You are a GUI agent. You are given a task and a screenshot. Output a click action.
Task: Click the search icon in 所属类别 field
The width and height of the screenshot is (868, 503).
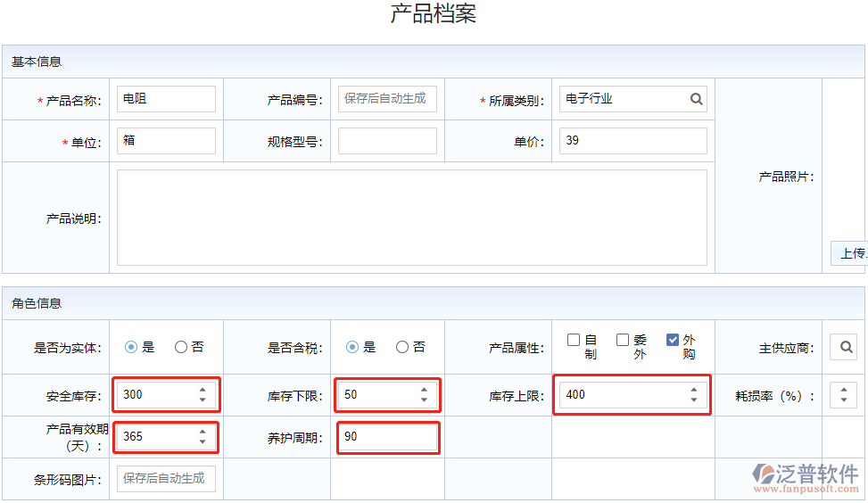pos(697,99)
